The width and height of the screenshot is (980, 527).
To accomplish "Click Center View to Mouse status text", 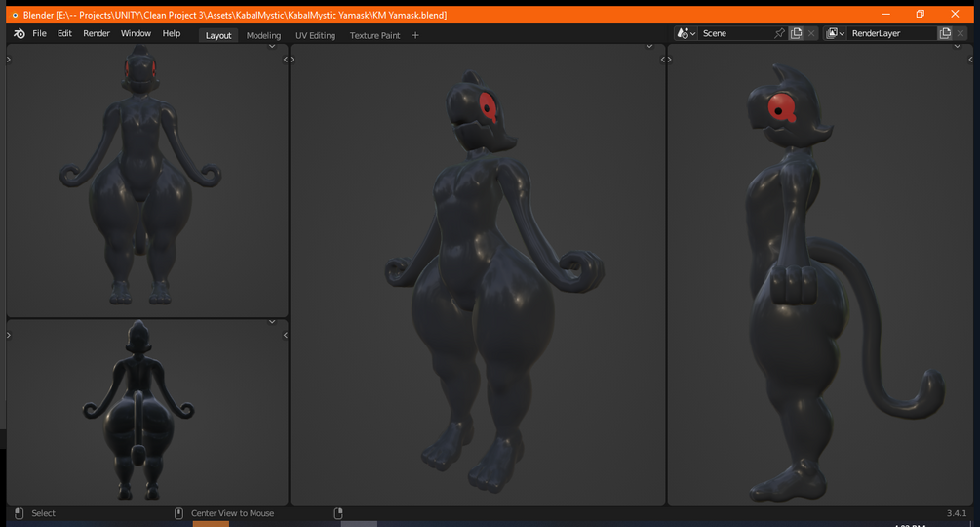I will pyautogui.click(x=232, y=513).
